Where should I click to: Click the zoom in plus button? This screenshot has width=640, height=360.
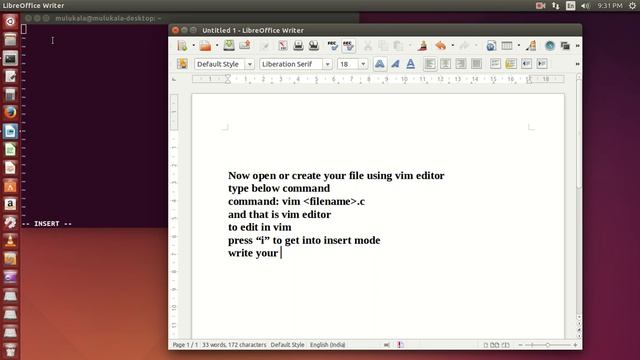(575, 345)
